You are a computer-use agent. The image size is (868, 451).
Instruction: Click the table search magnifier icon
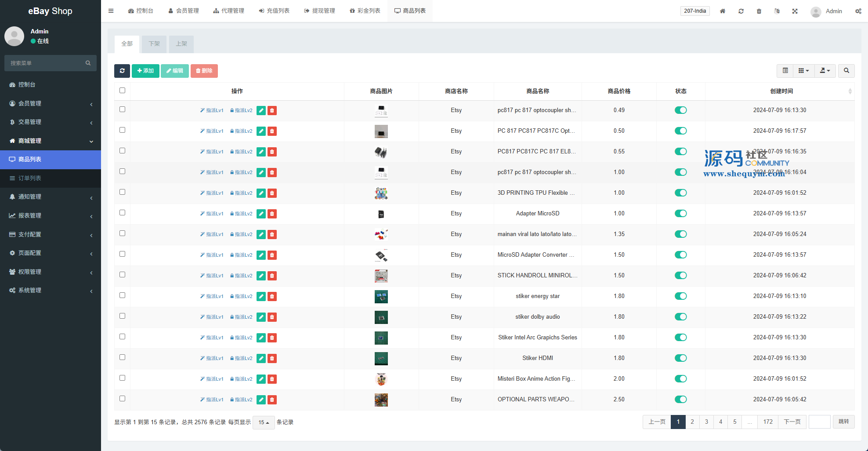846,71
